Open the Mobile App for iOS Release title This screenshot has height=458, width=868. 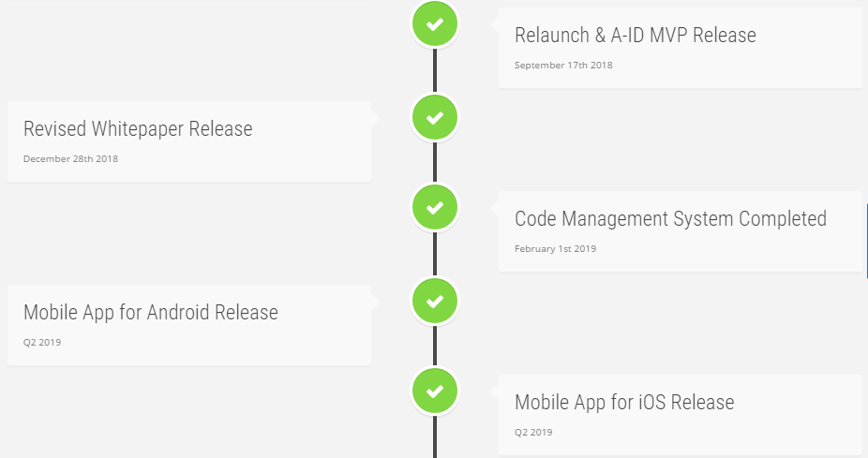click(624, 402)
